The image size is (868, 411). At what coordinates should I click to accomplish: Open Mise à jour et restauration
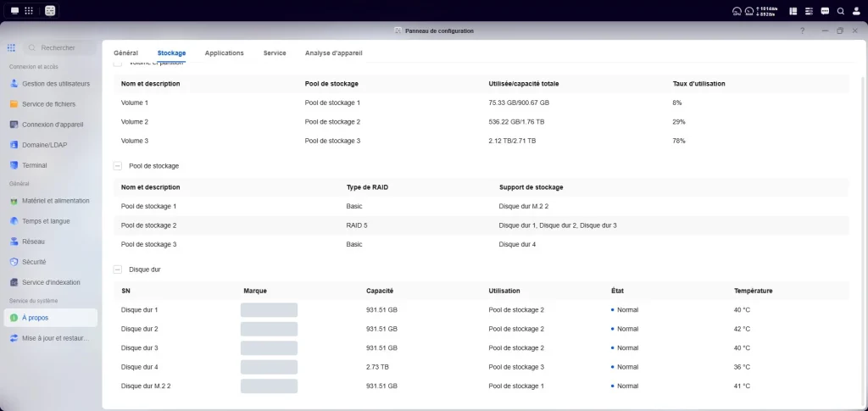click(50, 338)
